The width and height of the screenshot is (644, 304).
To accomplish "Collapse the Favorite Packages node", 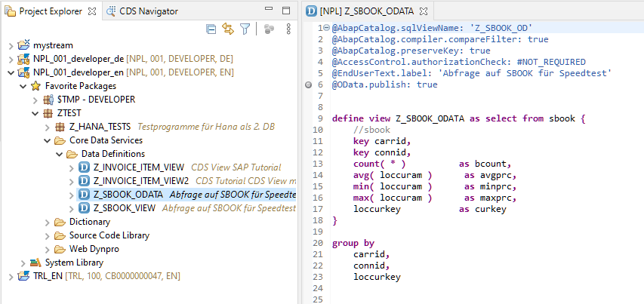I will point(23,86).
